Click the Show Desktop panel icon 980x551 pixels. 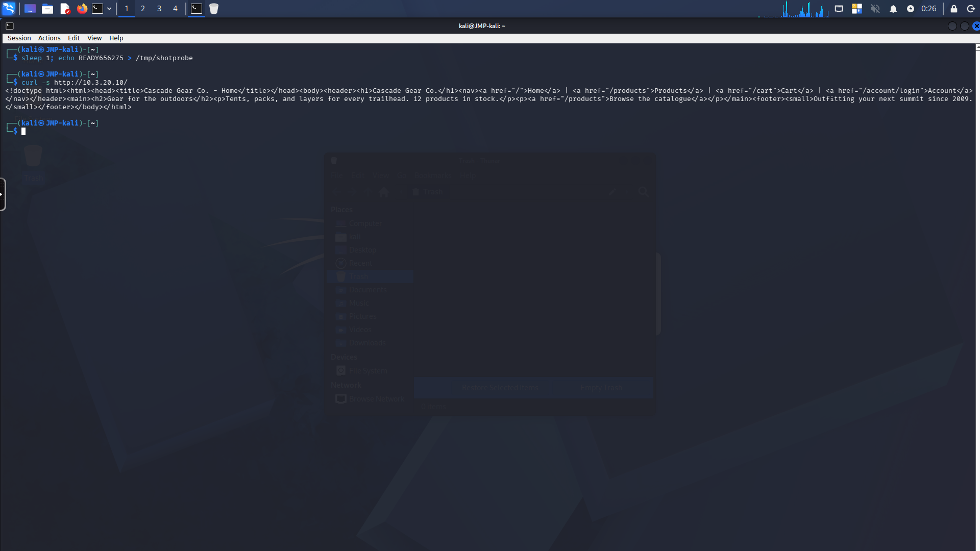tap(30, 9)
